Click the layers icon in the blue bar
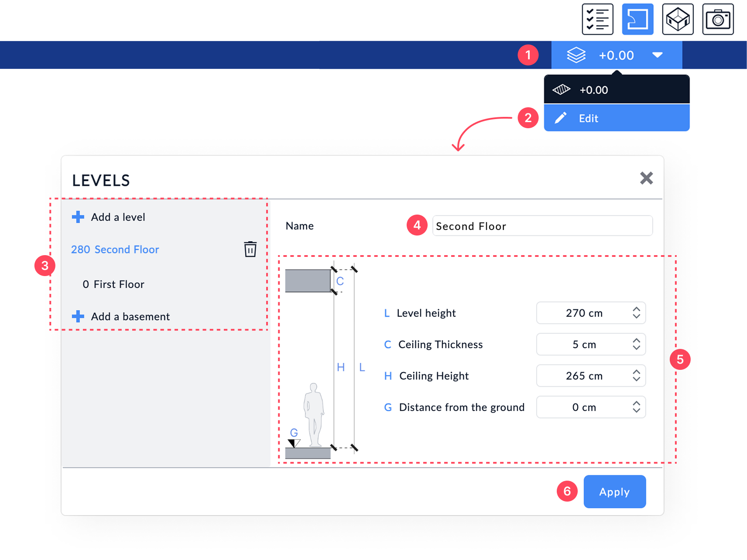Image resolution: width=747 pixels, height=560 pixels. click(x=576, y=55)
